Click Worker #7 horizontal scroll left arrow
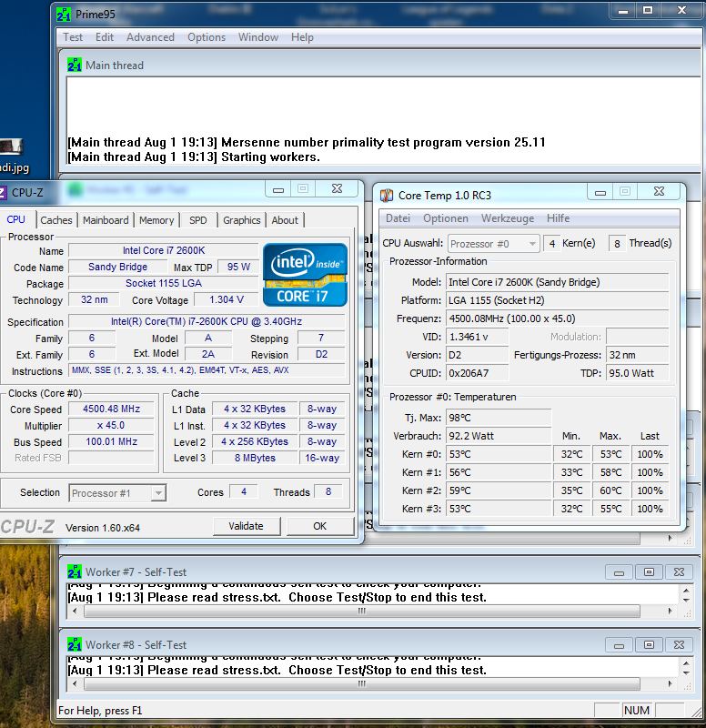This screenshot has width=706, height=728. 75,611
